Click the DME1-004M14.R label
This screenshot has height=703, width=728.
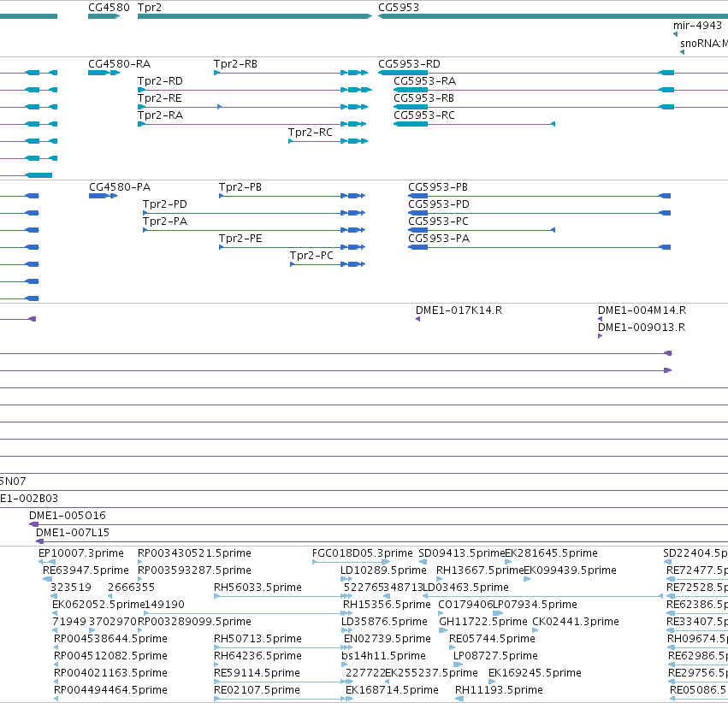[642, 310]
